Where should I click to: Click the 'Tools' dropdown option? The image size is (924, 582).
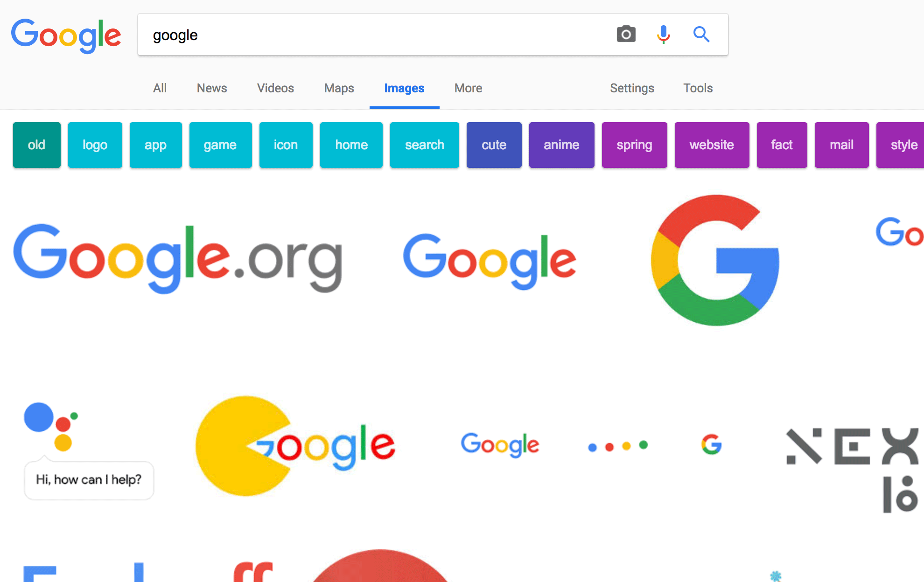point(697,88)
